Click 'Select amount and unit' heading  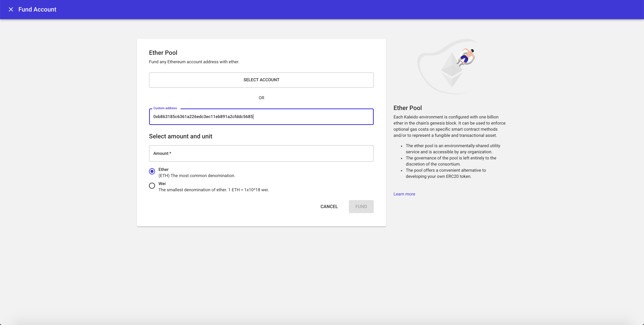(x=181, y=136)
